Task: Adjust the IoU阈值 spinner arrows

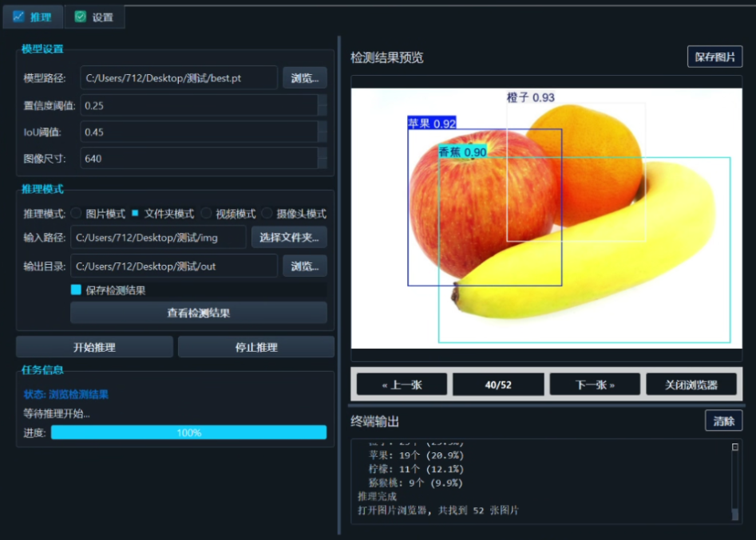Action: pos(323,132)
